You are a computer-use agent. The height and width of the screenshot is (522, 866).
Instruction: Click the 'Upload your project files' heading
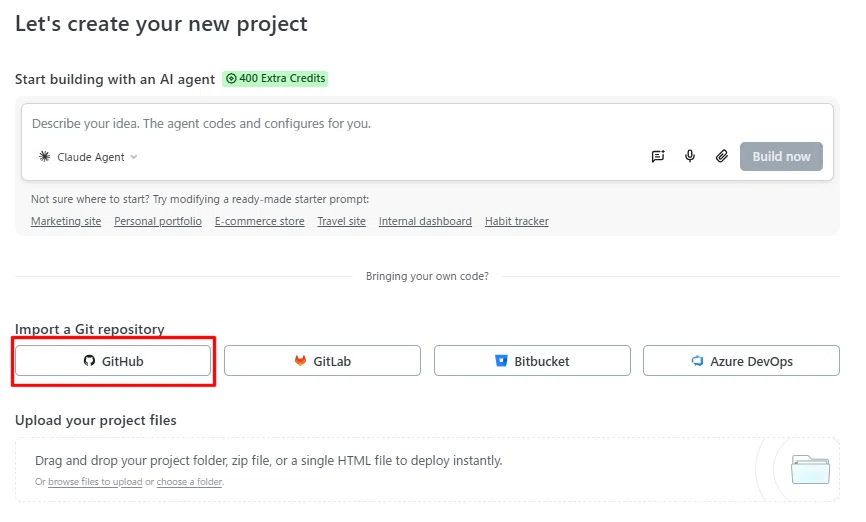click(96, 420)
